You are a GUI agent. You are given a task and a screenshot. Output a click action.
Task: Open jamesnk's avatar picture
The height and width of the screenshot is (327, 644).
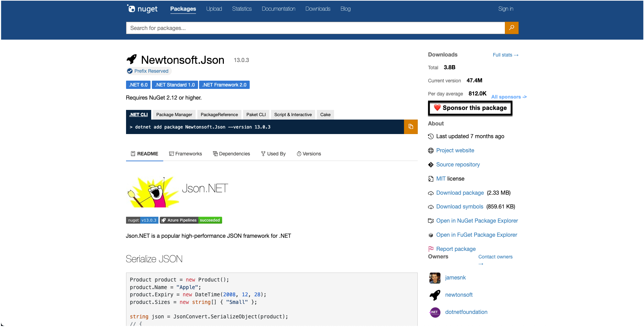coord(435,278)
